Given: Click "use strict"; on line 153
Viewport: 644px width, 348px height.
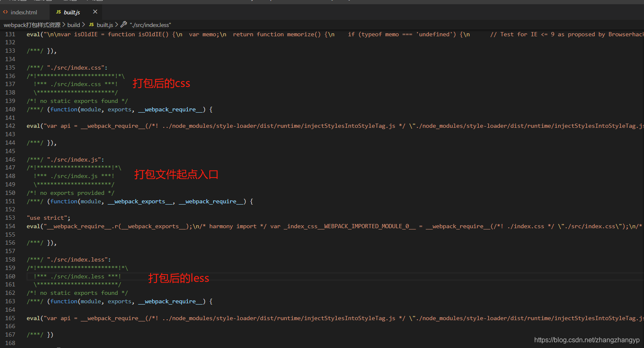Looking at the screenshot, I should 49,218.
